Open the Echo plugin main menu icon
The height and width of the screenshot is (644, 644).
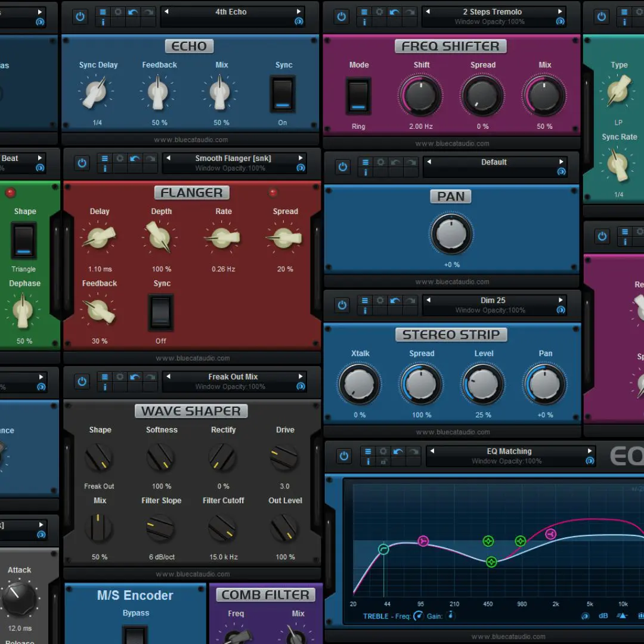[x=103, y=12]
